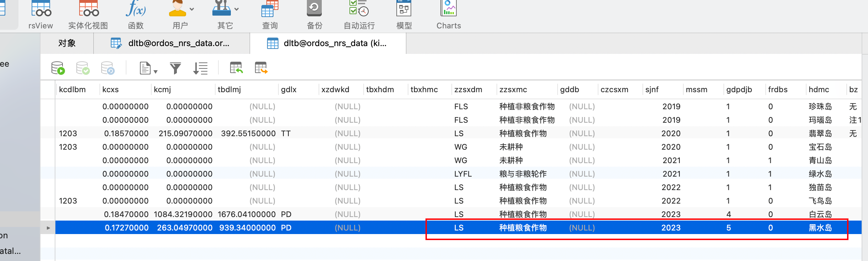Click the current-row arrow indicator

click(48, 228)
